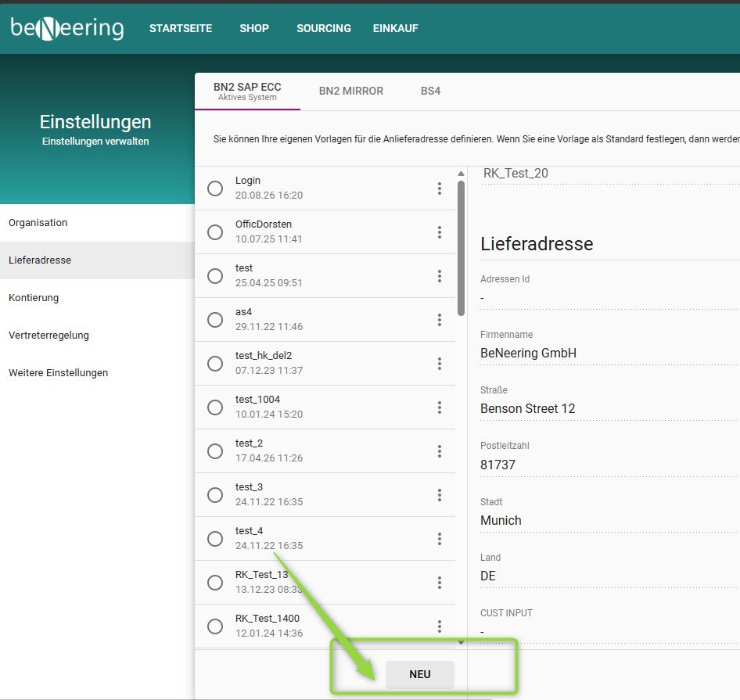Pick the test_1004 radio button
Viewport: 740px width, 700px height.
click(x=215, y=407)
